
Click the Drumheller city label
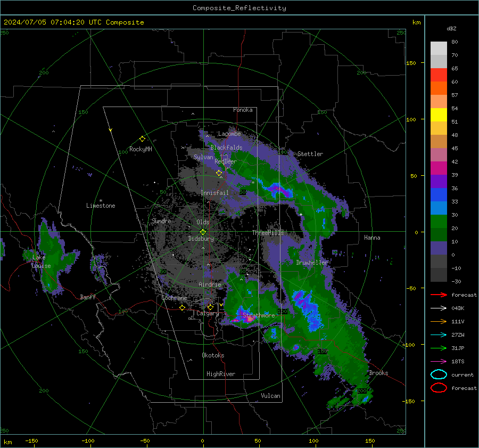(312, 263)
